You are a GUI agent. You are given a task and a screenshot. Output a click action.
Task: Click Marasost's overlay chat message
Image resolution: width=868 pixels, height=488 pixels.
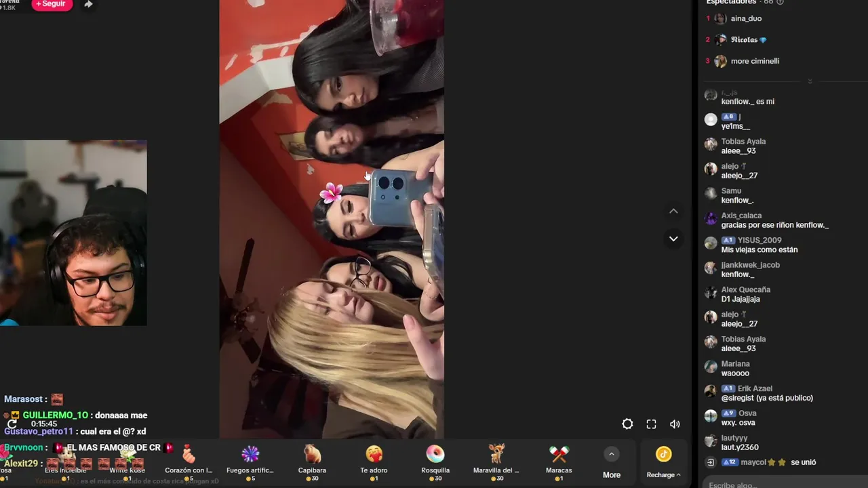click(33, 399)
